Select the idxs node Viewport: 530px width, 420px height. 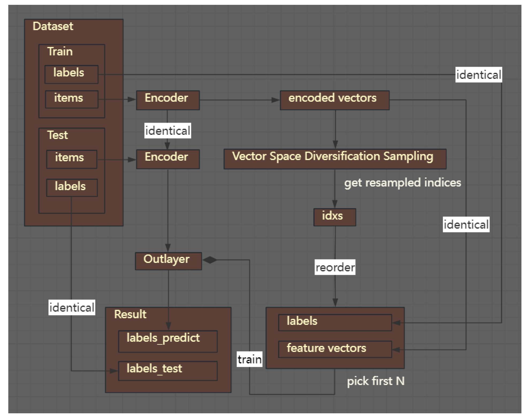coord(335,217)
